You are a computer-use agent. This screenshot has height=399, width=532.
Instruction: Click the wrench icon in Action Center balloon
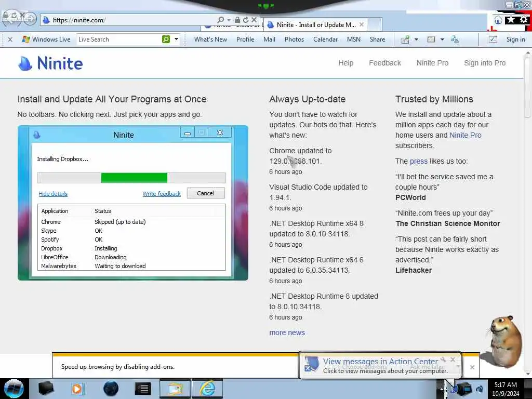(x=443, y=360)
